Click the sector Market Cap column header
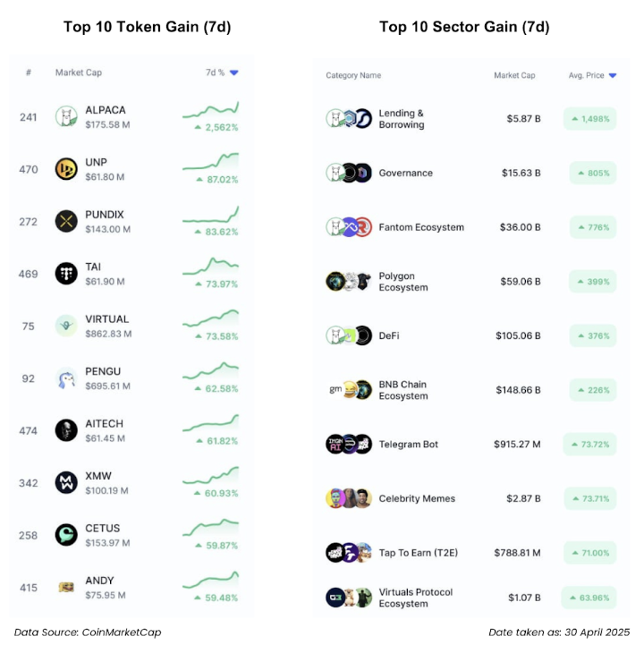Viewport: 644px width, 662px height. [514, 75]
